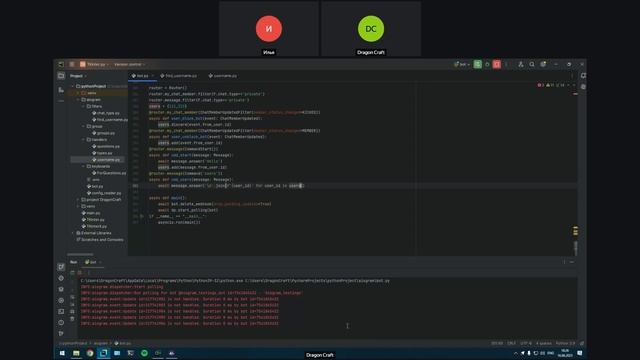640x360 pixels.
Task: Open the Terminal tool window icon
Action: point(61,311)
